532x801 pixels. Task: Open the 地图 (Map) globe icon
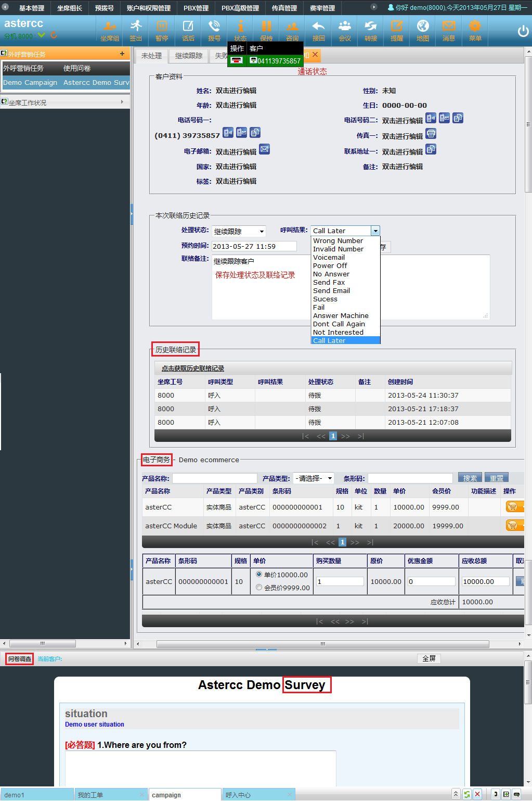point(423,30)
